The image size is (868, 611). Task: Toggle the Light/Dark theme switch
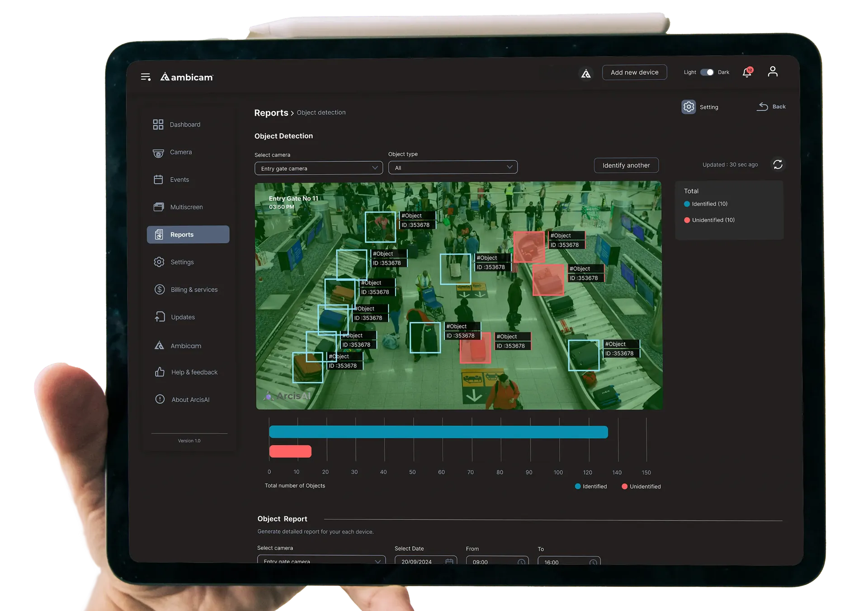(x=707, y=72)
